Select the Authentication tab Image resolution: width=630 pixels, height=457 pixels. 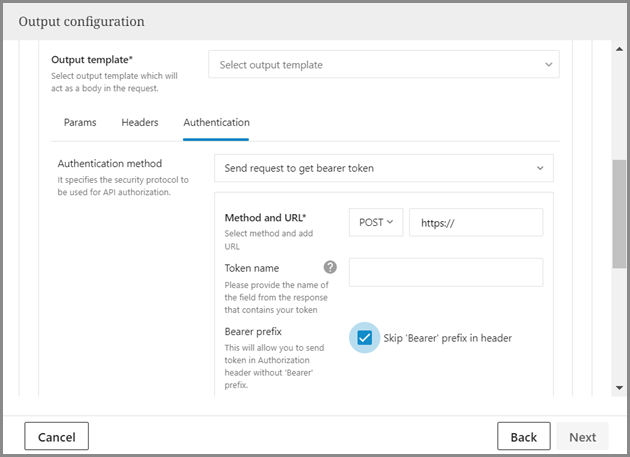[x=216, y=122]
